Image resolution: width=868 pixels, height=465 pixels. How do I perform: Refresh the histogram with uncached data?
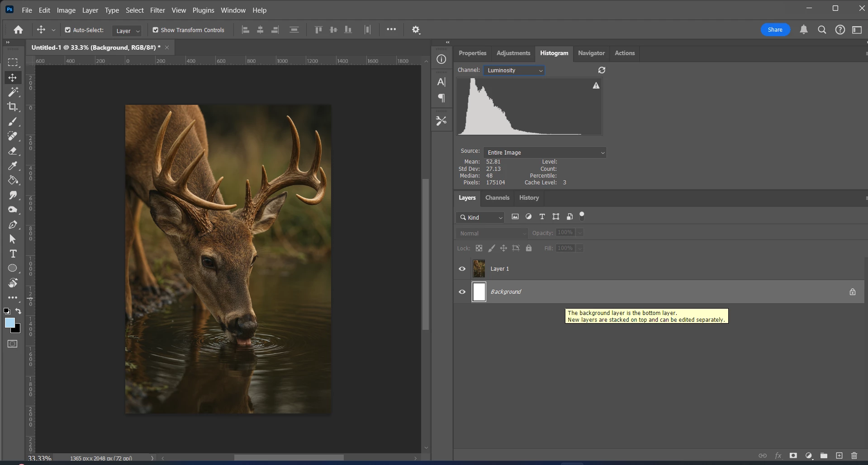click(602, 70)
